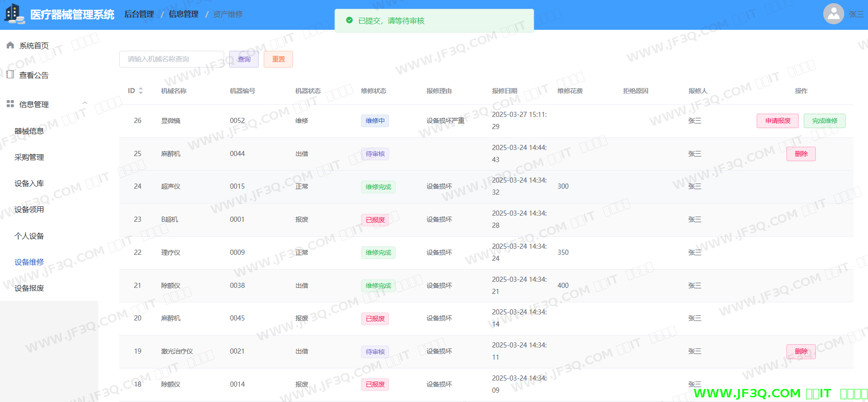Image resolution: width=868 pixels, height=402 pixels.
Task: Click the medical system logo icon
Action: [x=14, y=14]
